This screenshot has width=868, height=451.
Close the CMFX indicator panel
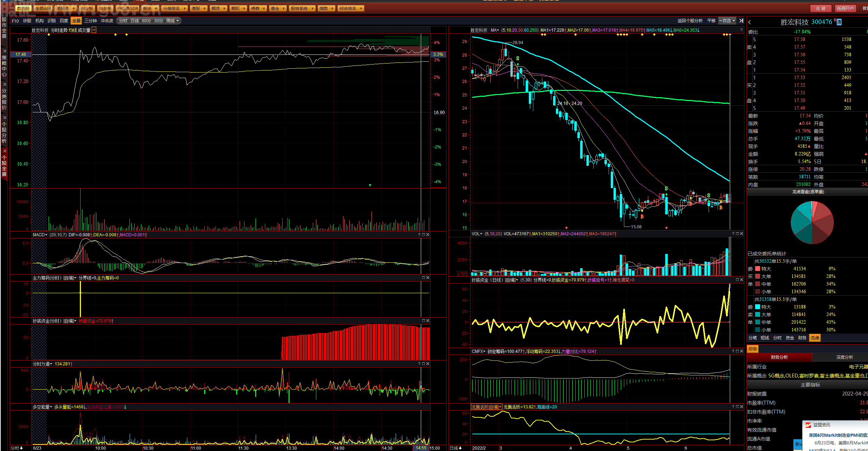point(742,351)
